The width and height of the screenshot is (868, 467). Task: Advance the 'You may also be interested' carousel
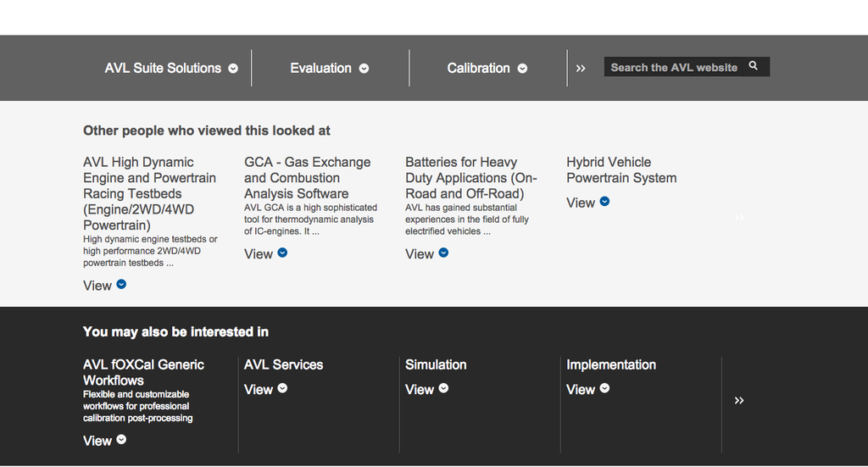point(739,400)
